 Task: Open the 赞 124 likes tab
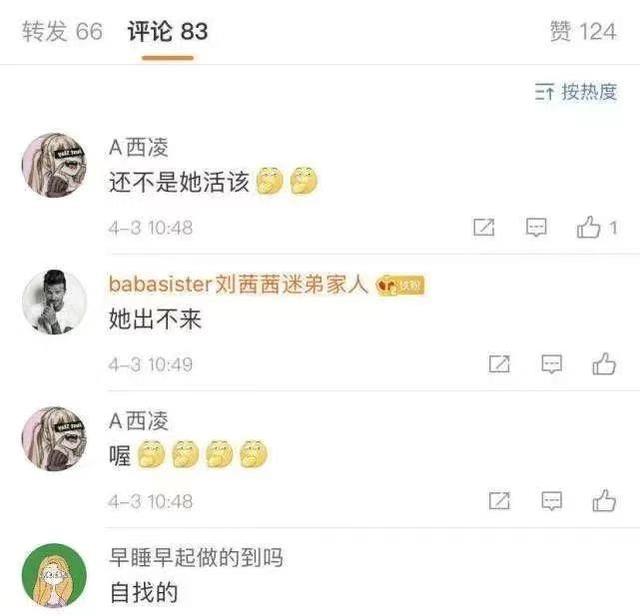tap(583, 32)
